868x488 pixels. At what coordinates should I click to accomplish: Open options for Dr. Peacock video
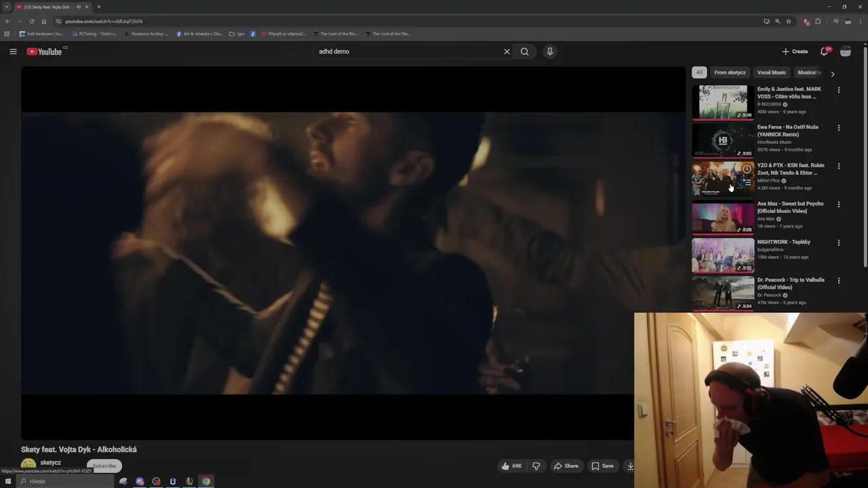(839, 281)
